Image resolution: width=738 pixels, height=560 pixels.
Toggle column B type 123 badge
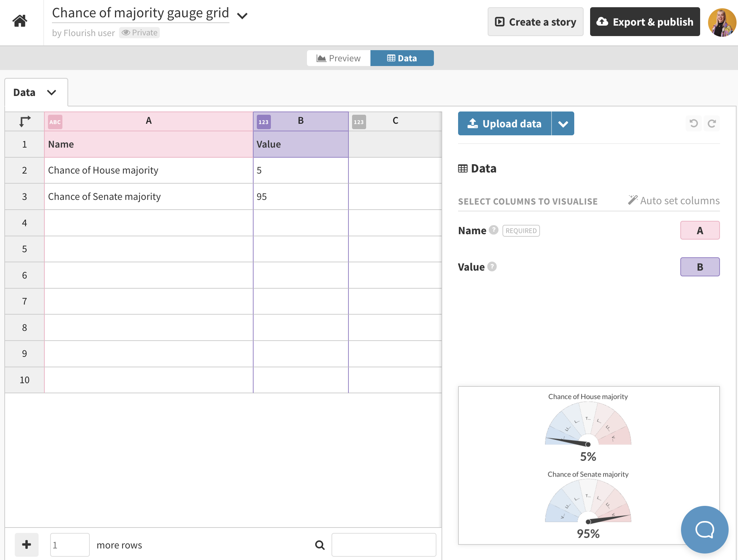263,122
